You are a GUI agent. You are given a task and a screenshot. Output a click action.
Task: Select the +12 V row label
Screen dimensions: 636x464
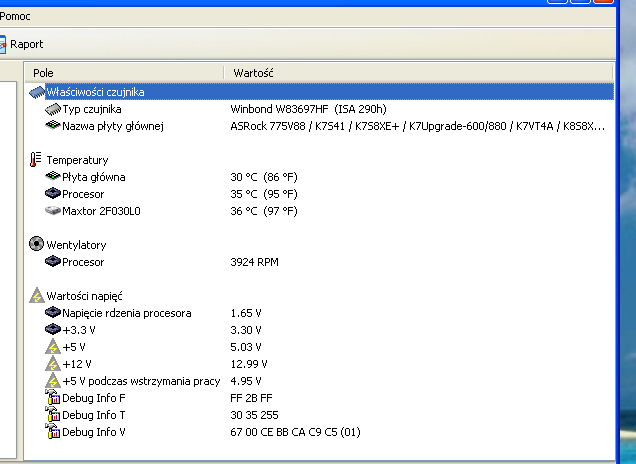[x=77, y=364]
